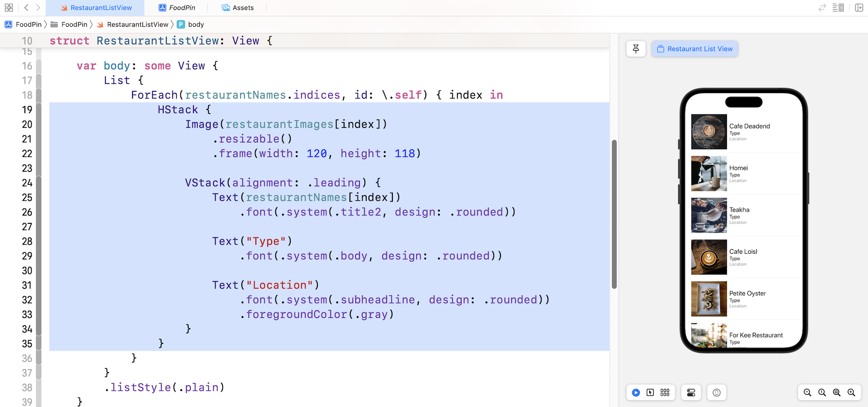The height and width of the screenshot is (407, 868).
Task: Select the Preview on Device icon
Action: 716,393
